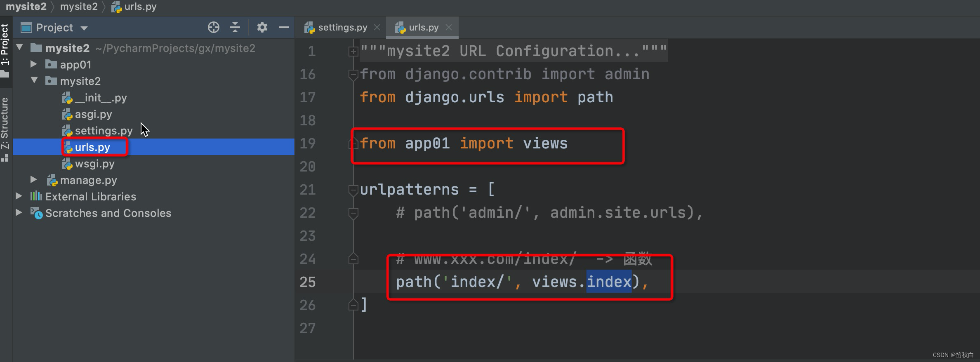Click the 'app01' module name on line 19

pyautogui.click(x=427, y=143)
